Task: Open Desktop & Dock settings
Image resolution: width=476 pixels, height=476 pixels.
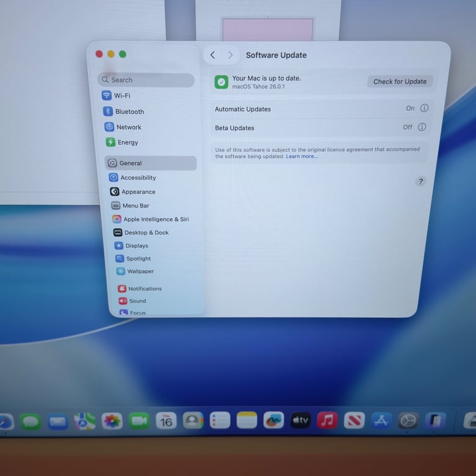Action: click(141, 232)
